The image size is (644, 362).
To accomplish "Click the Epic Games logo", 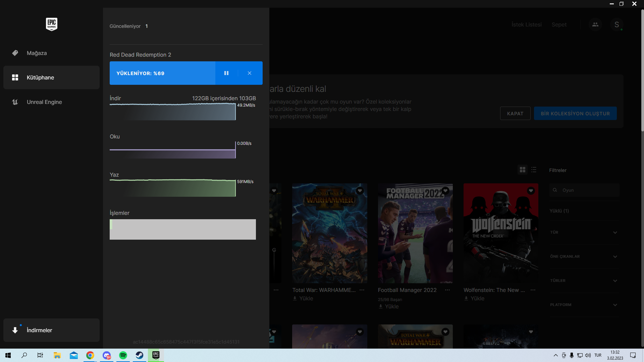I will pos(51,24).
